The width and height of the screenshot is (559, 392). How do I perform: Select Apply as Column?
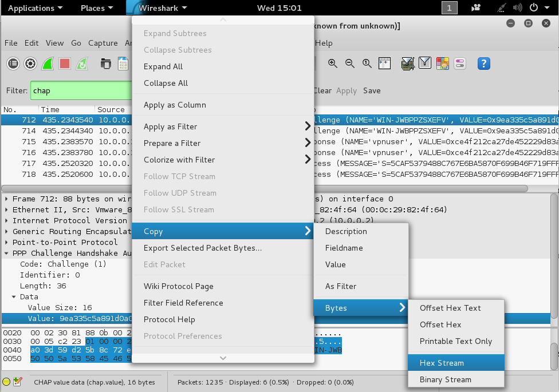(x=223, y=105)
